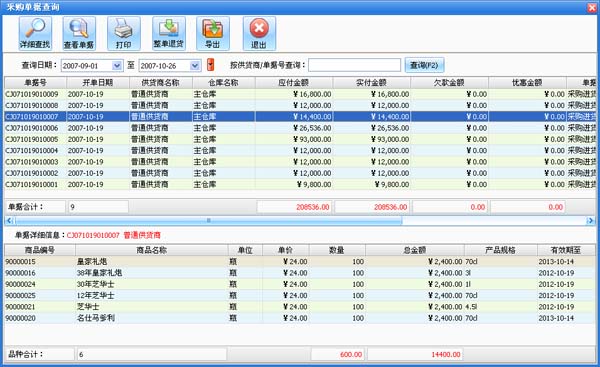
Task: Focus the supplier/document number search field
Action: coord(354,65)
